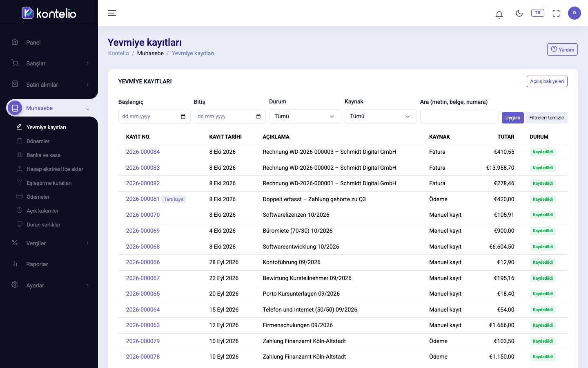Open Eşleştirme kuralları menu item
This screenshot has height=368, width=588.
(49, 183)
